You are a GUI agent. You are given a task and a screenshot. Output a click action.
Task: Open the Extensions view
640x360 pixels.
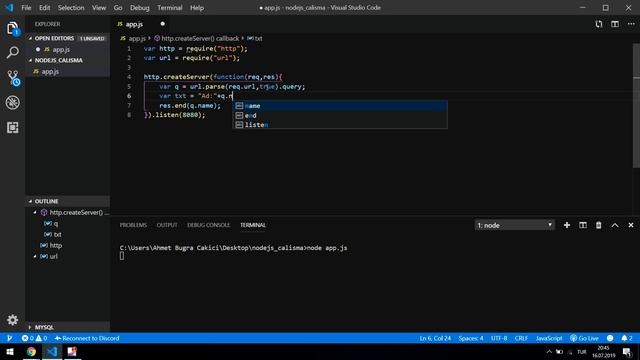coord(13,127)
